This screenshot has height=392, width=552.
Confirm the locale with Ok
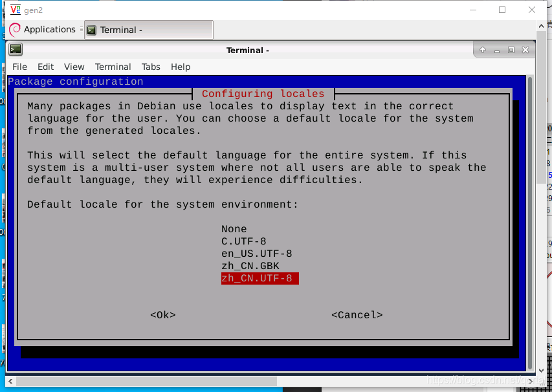click(163, 314)
